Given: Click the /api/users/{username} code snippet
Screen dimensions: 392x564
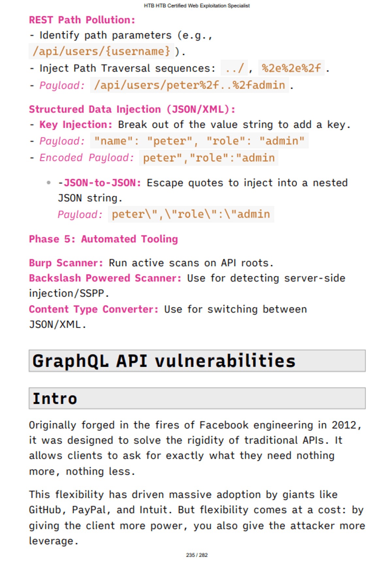Looking at the screenshot, I should click(101, 51).
